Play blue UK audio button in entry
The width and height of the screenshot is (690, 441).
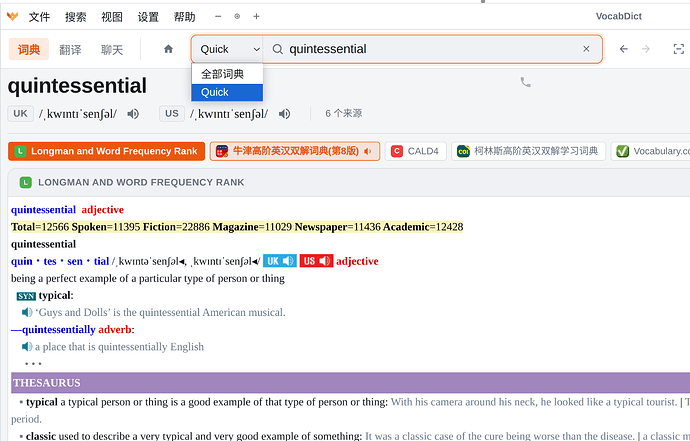click(280, 261)
